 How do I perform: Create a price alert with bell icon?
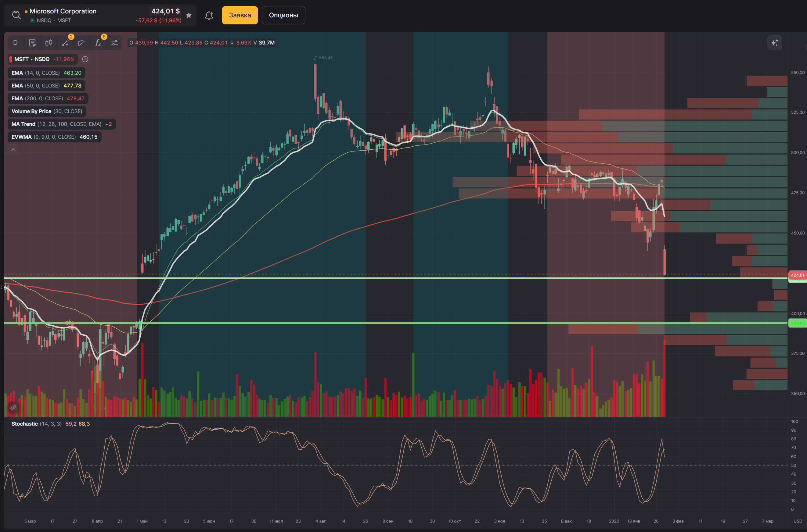point(209,15)
